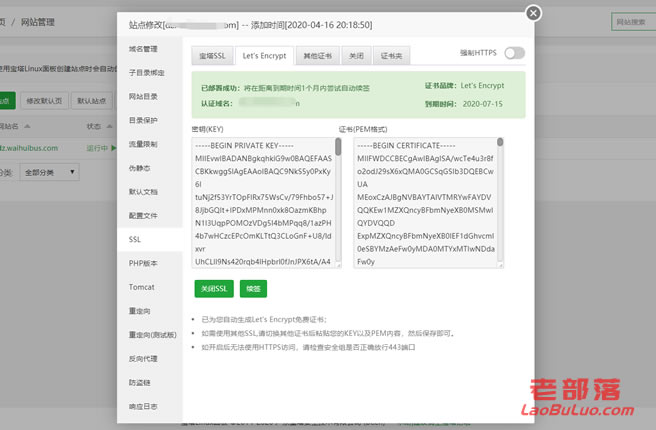Open the waihuibus.com site link

tap(29, 148)
